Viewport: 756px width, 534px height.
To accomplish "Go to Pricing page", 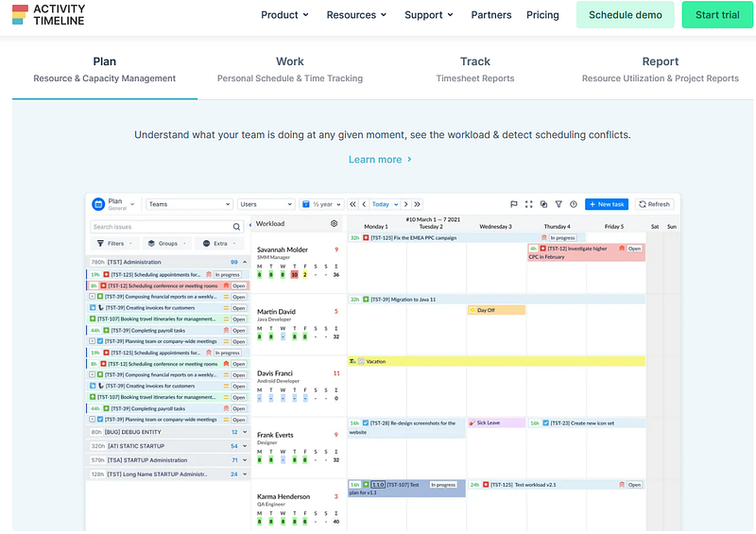I will (x=542, y=15).
